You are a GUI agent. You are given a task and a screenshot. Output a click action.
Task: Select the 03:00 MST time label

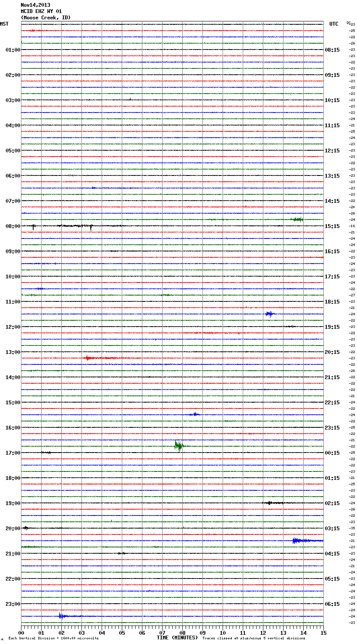[13, 100]
